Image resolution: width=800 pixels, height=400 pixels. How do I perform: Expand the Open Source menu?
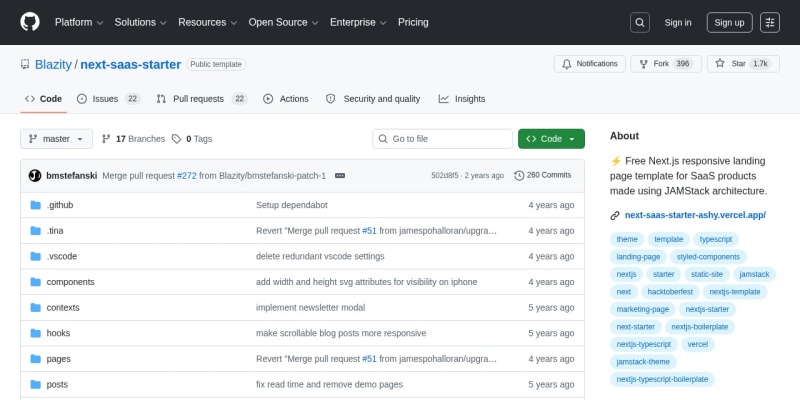(x=284, y=22)
